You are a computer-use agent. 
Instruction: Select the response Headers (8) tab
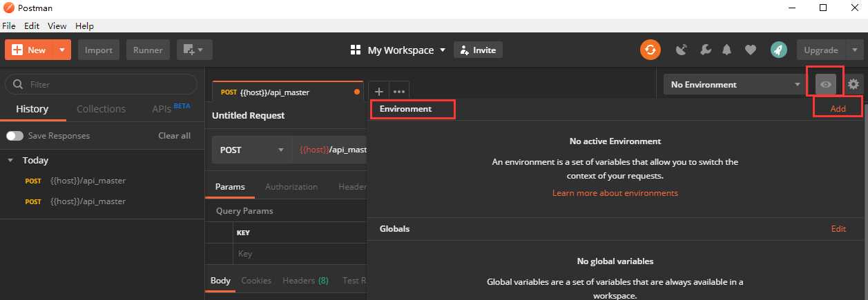click(305, 281)
